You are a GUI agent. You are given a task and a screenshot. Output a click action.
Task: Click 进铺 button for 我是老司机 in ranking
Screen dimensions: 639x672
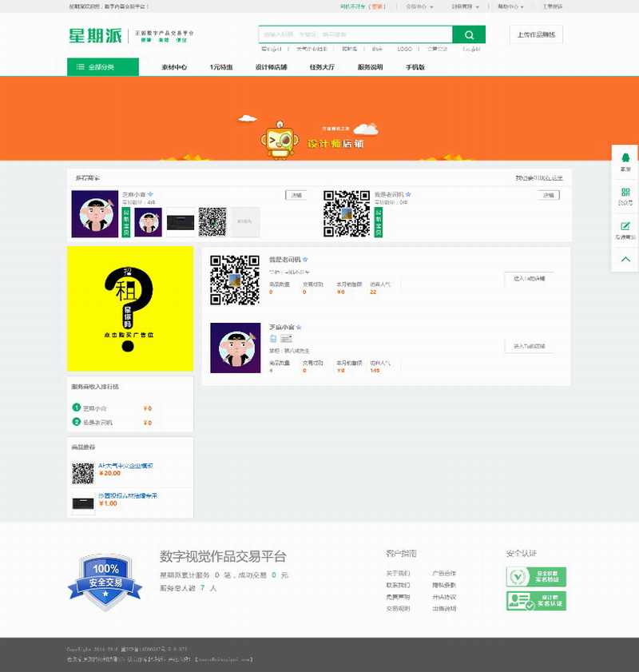click(549, 195)
